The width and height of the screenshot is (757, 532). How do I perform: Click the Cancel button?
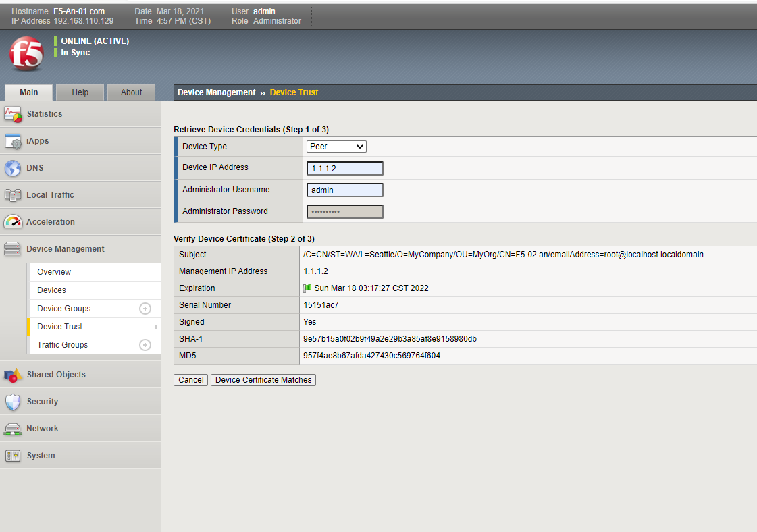pos(191,380)
